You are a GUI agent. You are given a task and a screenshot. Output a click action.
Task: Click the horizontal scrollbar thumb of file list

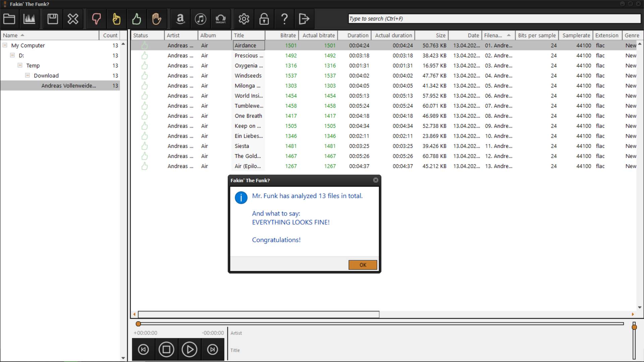(259, 314)
